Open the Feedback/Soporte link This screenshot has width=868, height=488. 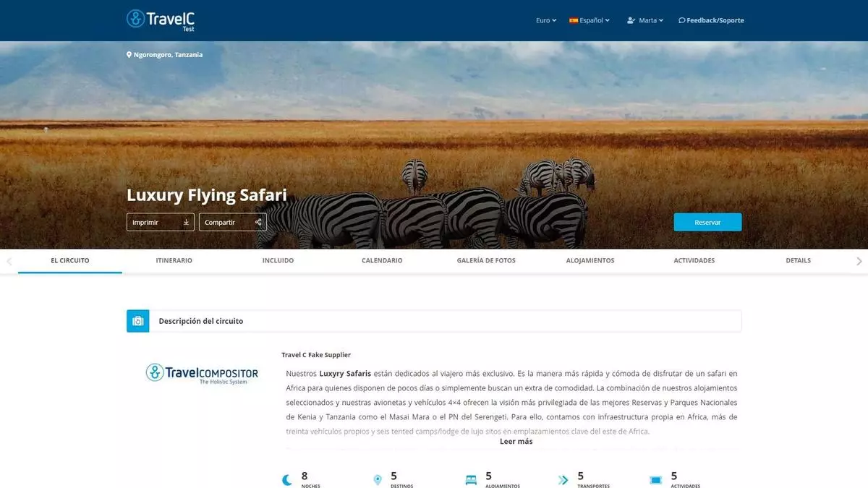click(x=711, y=20)
